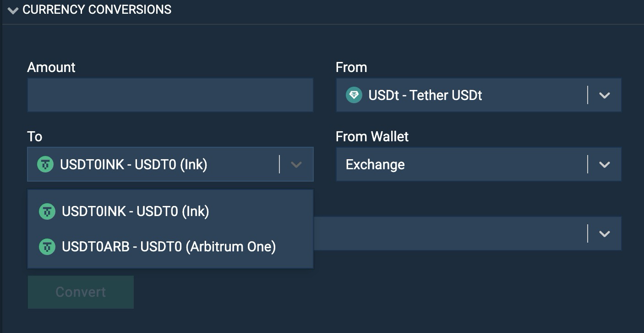Select USDT0ARB - USDT0 (Arbitrum One) option

pyautogui.click(x=170, y=247)
